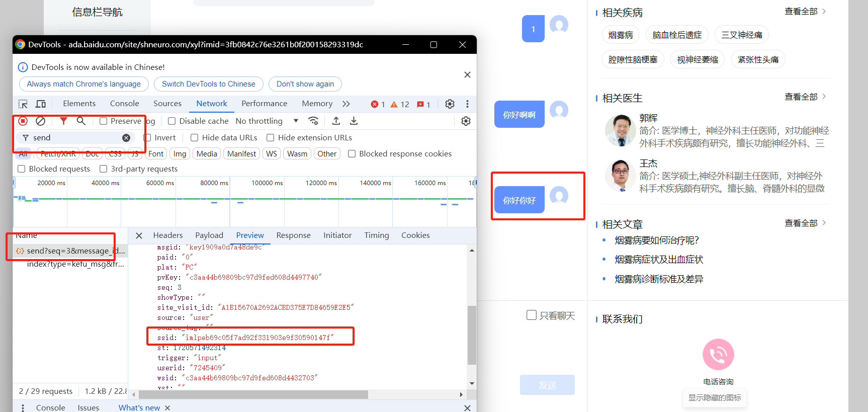This screenshot has height=412, width=868.
Task: Toggle the device toolbar icon
Action: (41, 104)
